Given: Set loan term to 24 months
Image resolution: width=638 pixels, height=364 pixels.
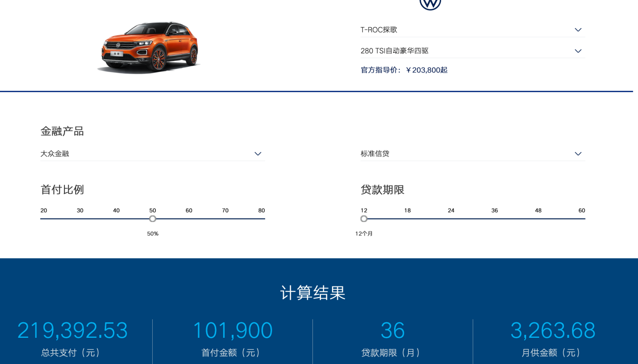Looking at the screenshot, I should (x=451, y=210).
